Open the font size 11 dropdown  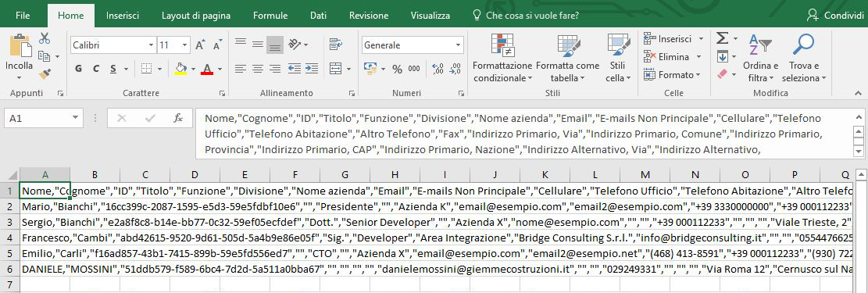coord(184,45)
